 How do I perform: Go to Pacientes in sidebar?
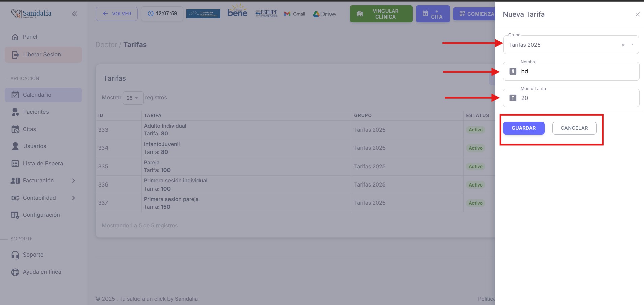pyautogui.click(x=36, y=112)
